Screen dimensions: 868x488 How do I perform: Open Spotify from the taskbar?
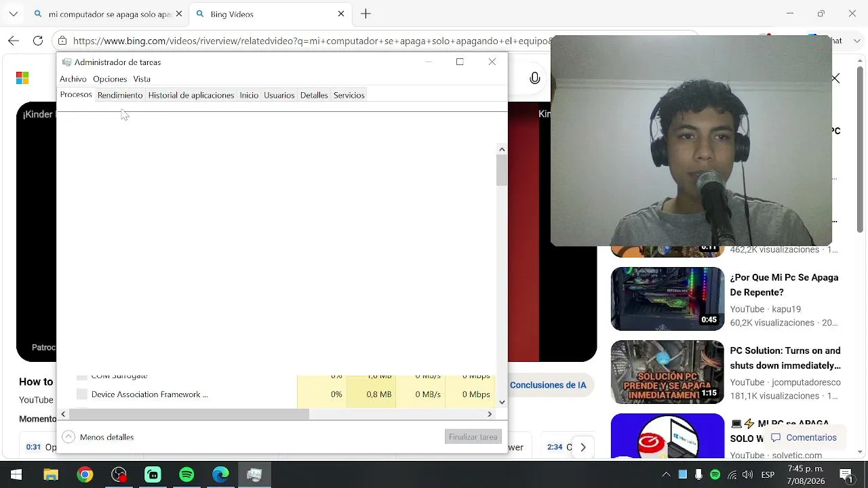pos(186,474)
